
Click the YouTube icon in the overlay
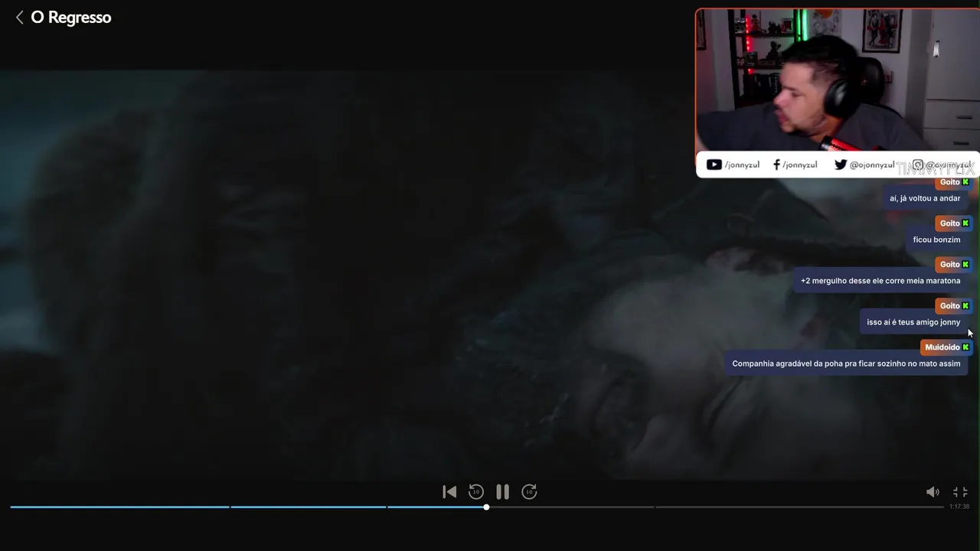(x=714, y=165)
